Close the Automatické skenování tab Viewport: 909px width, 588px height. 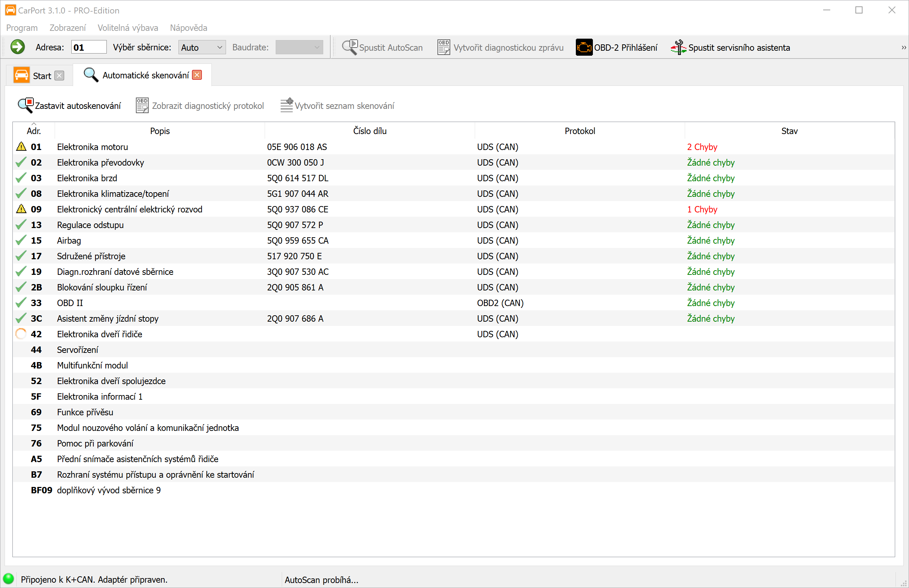(x=197, y=75)
